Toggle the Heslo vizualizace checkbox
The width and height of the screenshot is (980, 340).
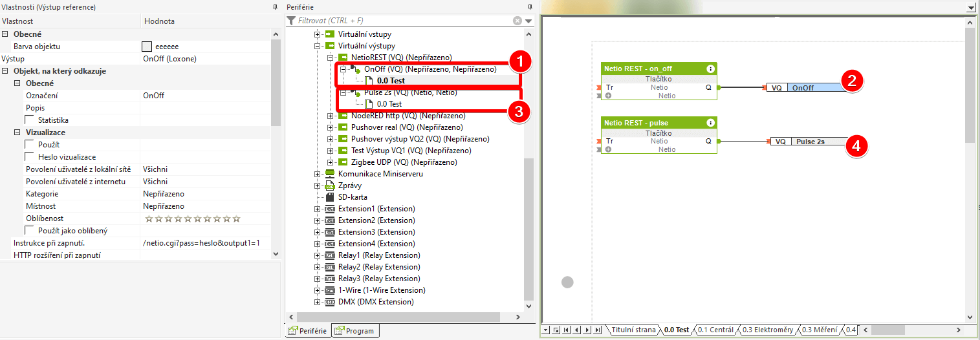point(30,156)
